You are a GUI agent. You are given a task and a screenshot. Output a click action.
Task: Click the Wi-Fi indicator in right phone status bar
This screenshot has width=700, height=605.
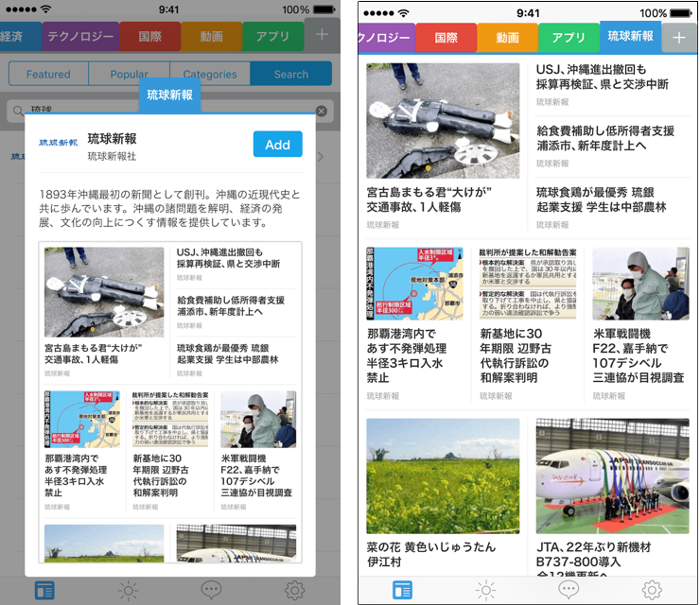click(x=404, y=13)
